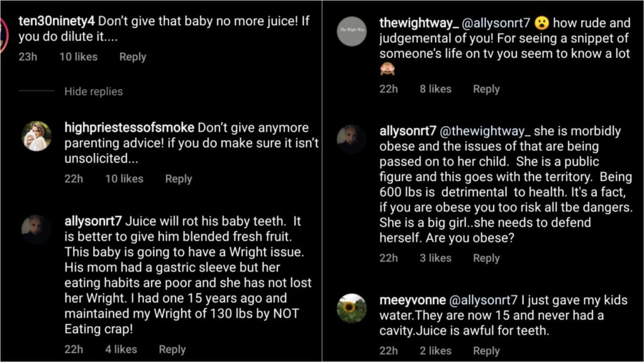
Task: Click allysonrt7's avatar beside the juice comment
Action: click(36, 229)
